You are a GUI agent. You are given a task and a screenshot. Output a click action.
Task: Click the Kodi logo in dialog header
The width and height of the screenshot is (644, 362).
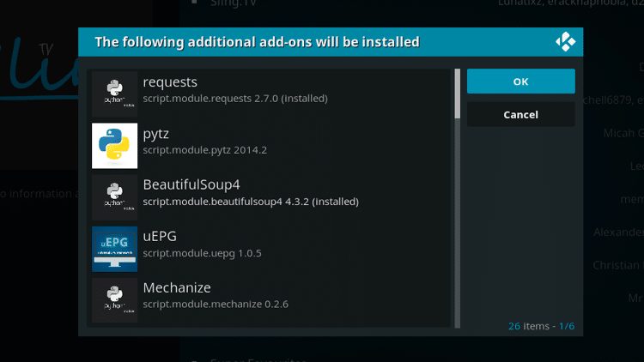click(566, 42)
